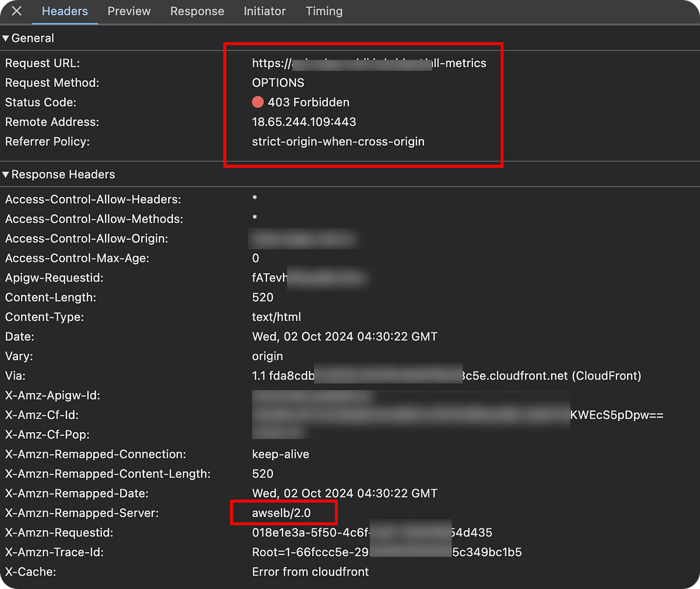View the Timing tab
The image size is (700, 589).
(324, 10)
